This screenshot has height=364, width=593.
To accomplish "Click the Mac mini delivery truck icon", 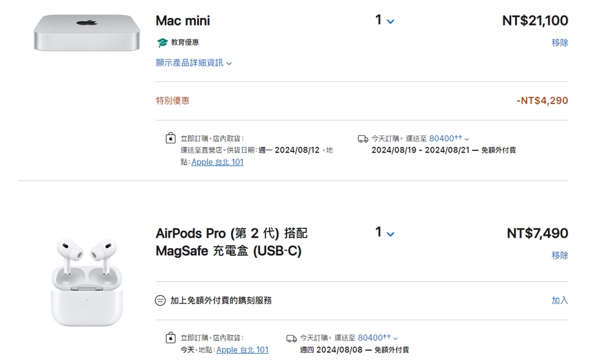I will click(x=363, y=139).
